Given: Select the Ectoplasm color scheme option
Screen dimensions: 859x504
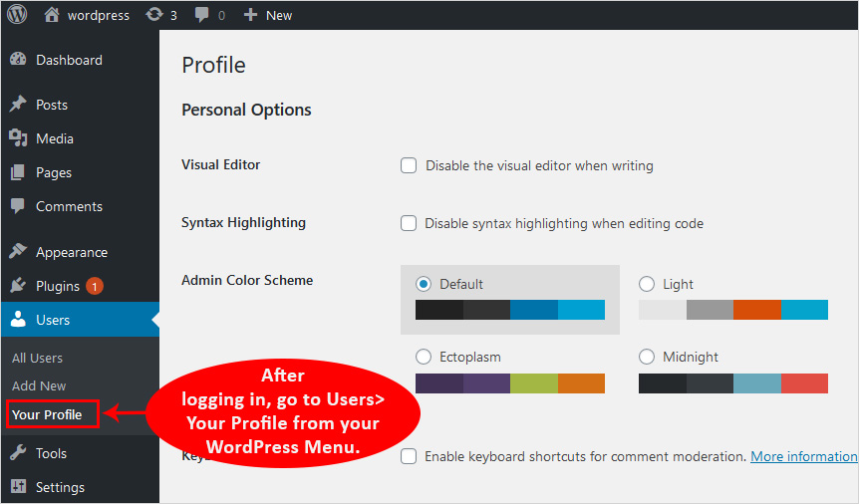Looking at the screenshot, I should 424,357.
